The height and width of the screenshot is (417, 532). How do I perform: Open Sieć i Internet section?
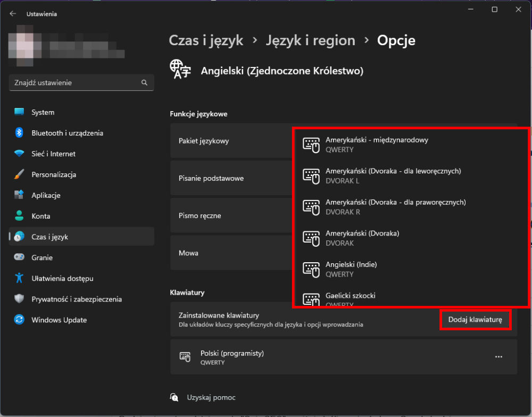53,154
